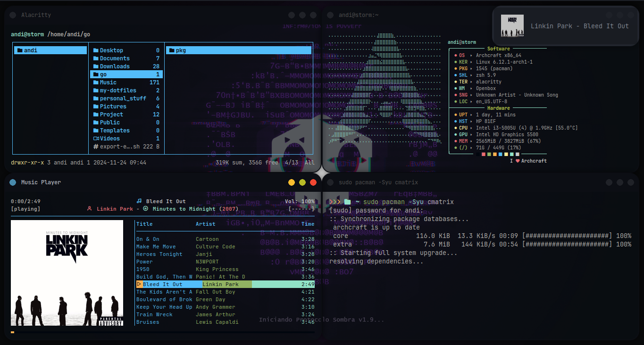Select the personal_stuff folder row
The height and width of the screenshot is (345, 644).
point(126,99)
